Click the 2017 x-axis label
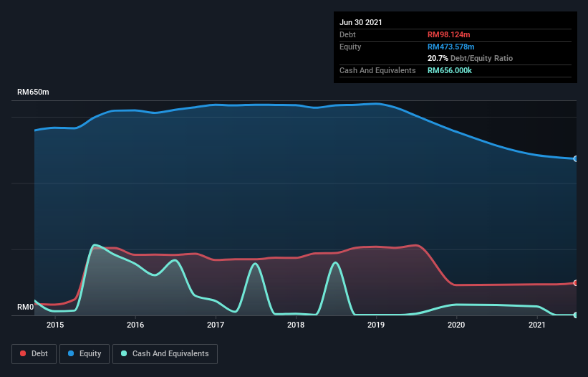Screen dimensions: 588x377 216,325
